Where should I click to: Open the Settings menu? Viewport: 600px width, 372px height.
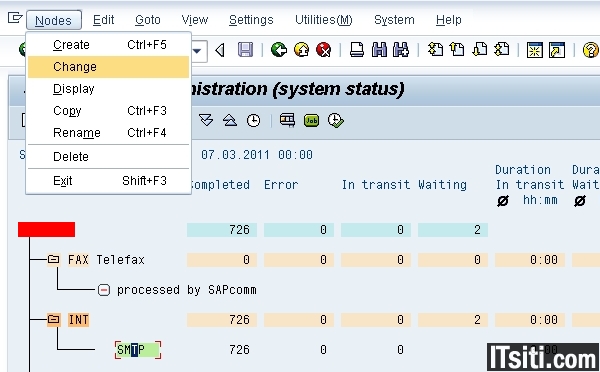click(x=251, y=20)
